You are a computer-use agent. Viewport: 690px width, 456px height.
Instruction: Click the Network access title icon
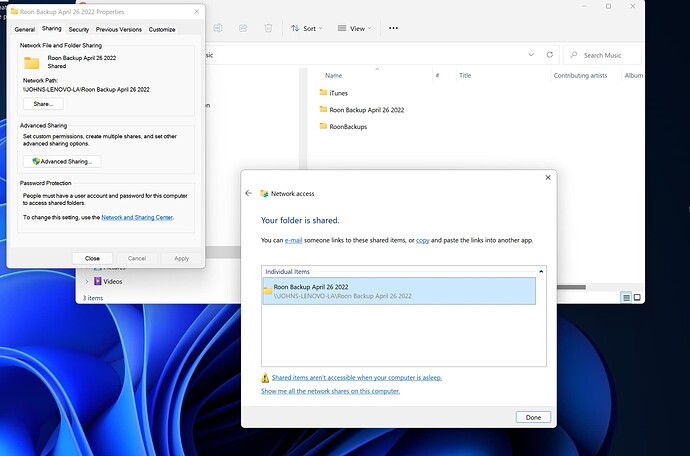click(x=264, y=194)
